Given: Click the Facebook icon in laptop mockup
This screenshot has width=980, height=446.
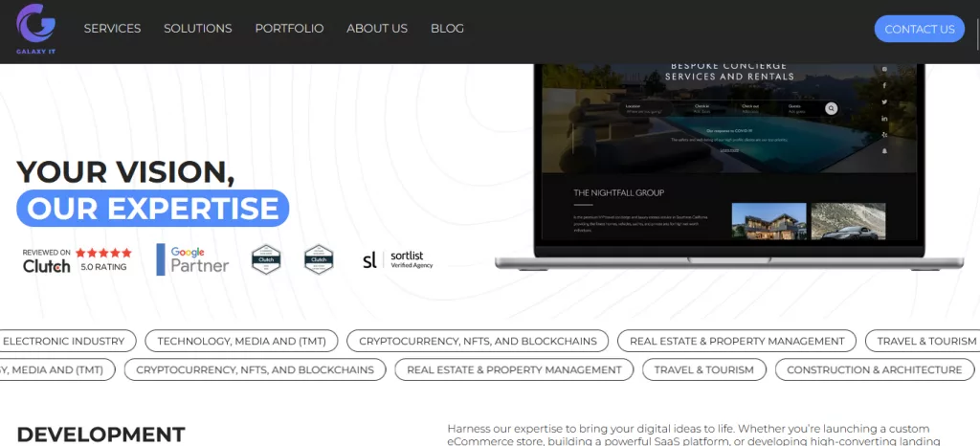Looking at the screenshot, I should tap(884, 85).
